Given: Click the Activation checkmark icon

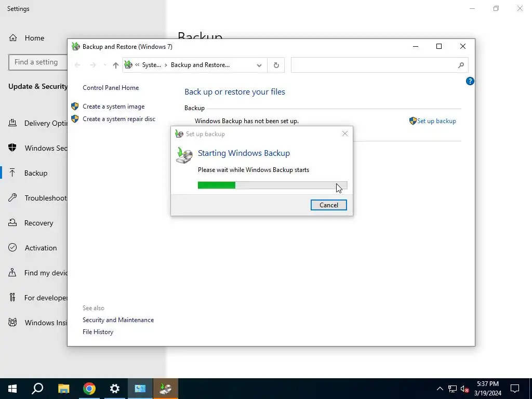Looking at the screenshot, I should [x=12, y=247].
